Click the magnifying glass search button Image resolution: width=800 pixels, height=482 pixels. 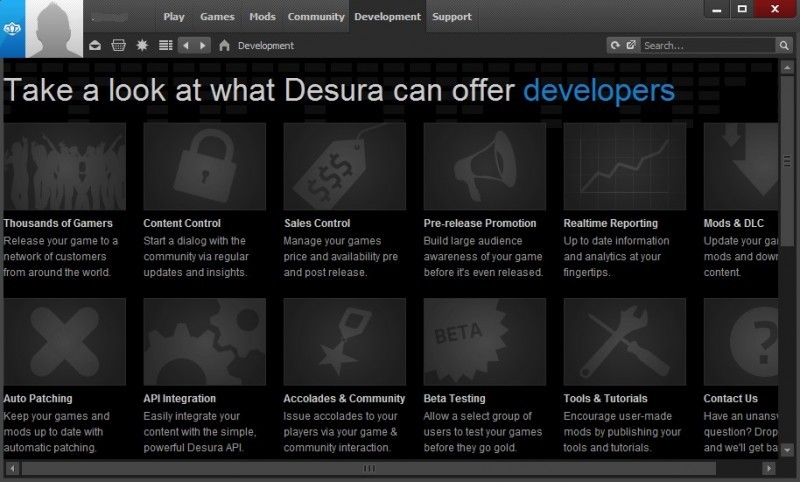click(784, 45)
